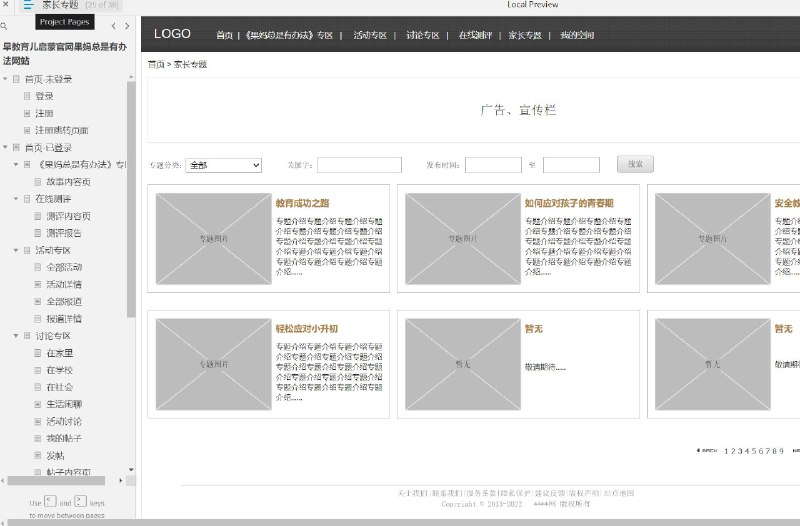Select 活动专区 in the top navigation
This screenshot has height=526, width=800.
click(370, 35)
